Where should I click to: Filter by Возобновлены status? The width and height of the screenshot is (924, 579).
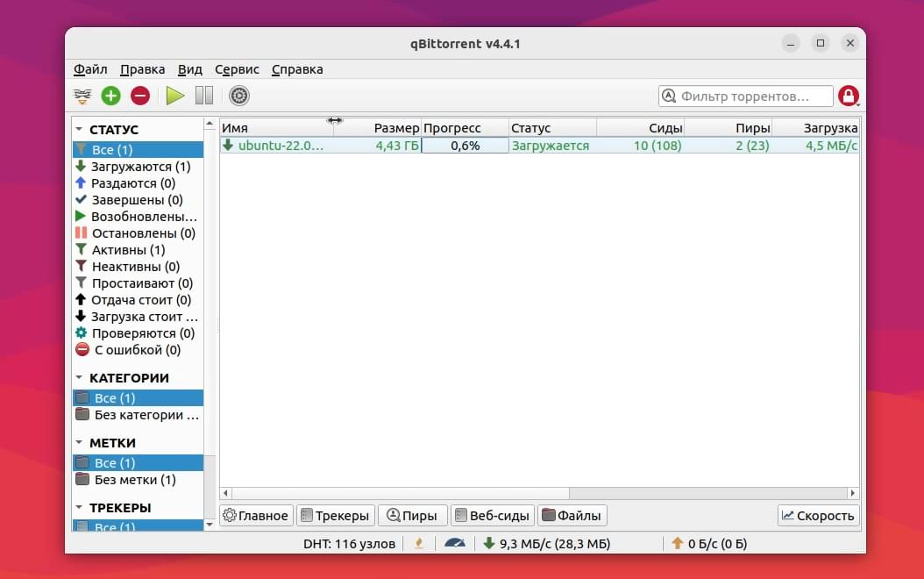(x=138, y=217)
